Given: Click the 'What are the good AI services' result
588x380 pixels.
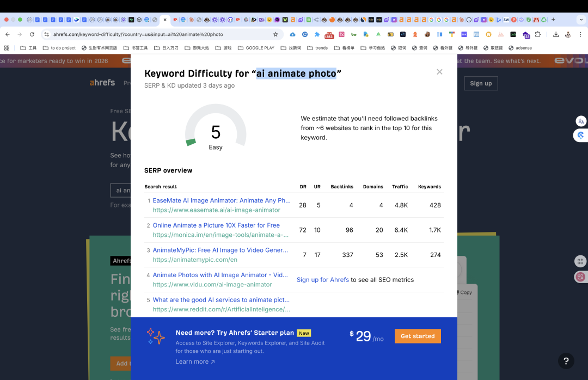Looking at the screenshot, I should [221, 300].
